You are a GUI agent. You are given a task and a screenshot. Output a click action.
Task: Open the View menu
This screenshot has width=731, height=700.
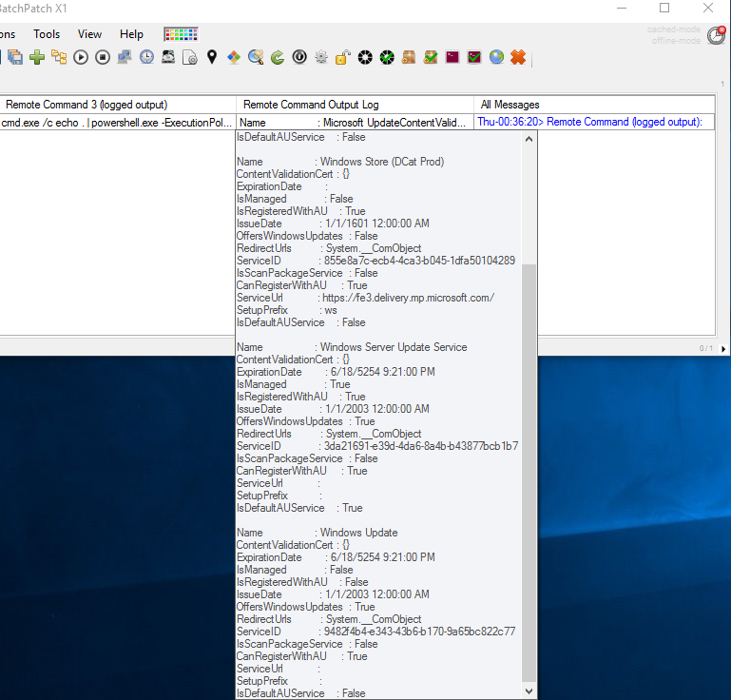tap(89, 34)
